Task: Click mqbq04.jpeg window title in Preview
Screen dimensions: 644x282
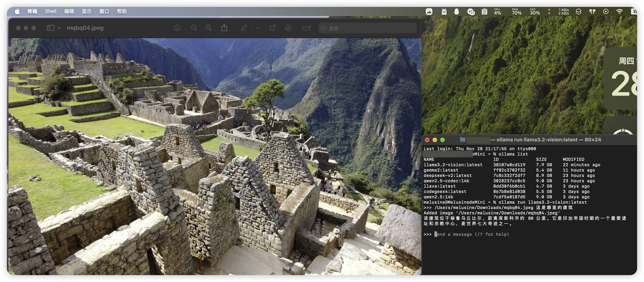Action: (x=85, y=28)
